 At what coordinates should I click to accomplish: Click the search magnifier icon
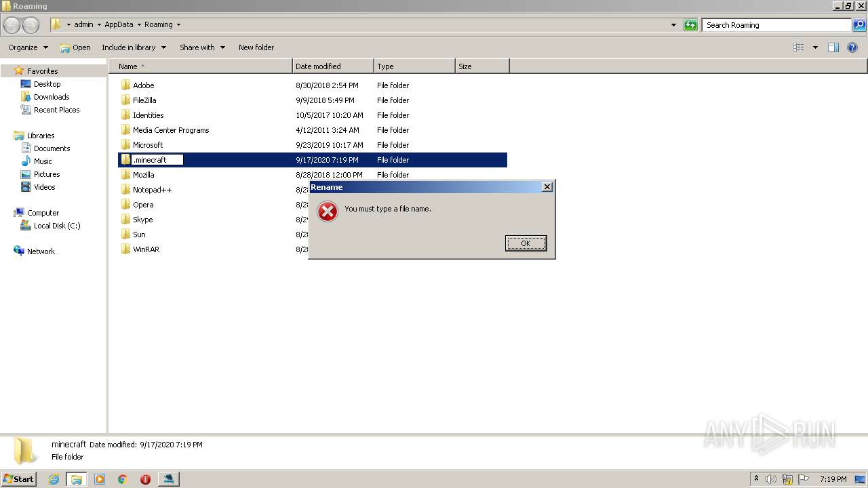[x=859, y=25]
